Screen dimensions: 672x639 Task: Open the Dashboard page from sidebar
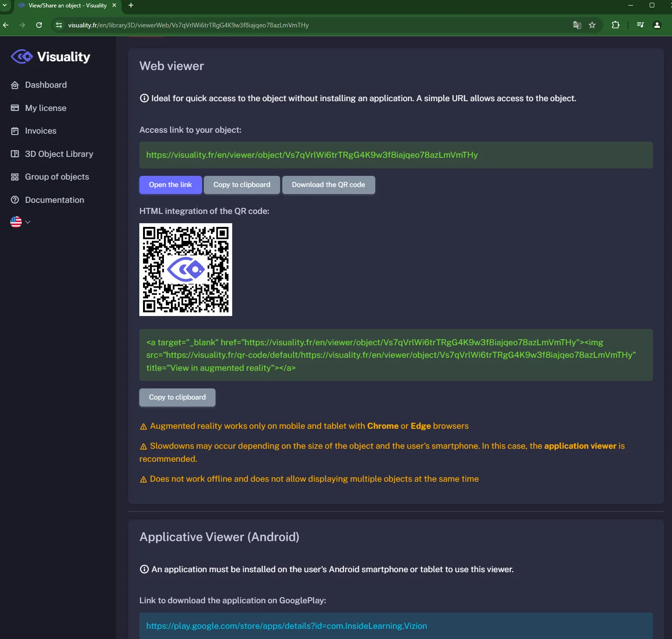(46, 85)
